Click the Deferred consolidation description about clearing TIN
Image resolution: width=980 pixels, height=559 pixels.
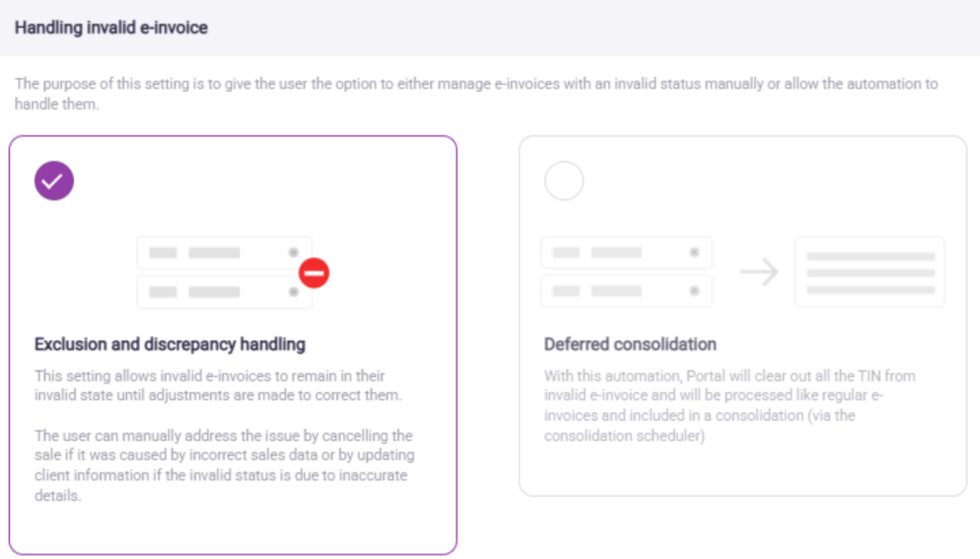pos(729,406)
